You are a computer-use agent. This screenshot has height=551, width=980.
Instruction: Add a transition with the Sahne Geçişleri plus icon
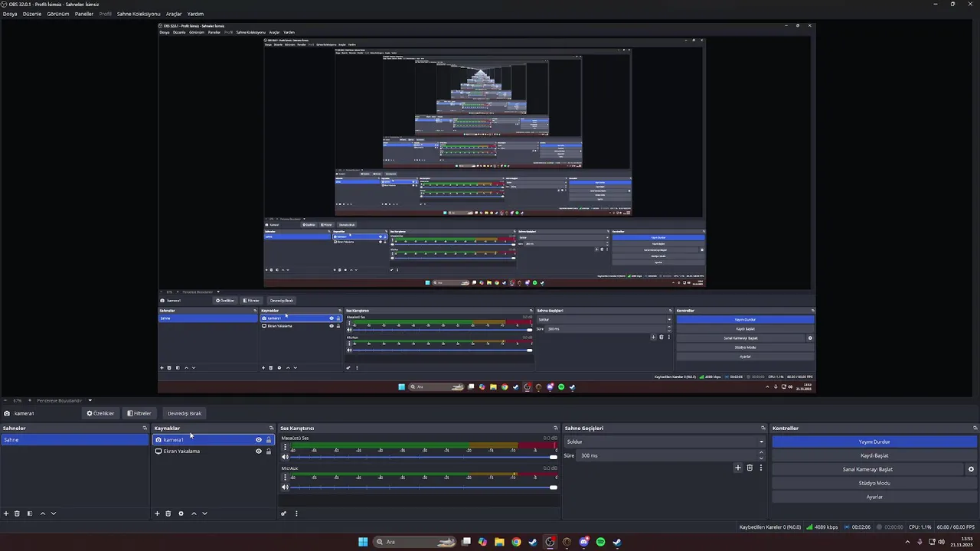pos(738,468)
